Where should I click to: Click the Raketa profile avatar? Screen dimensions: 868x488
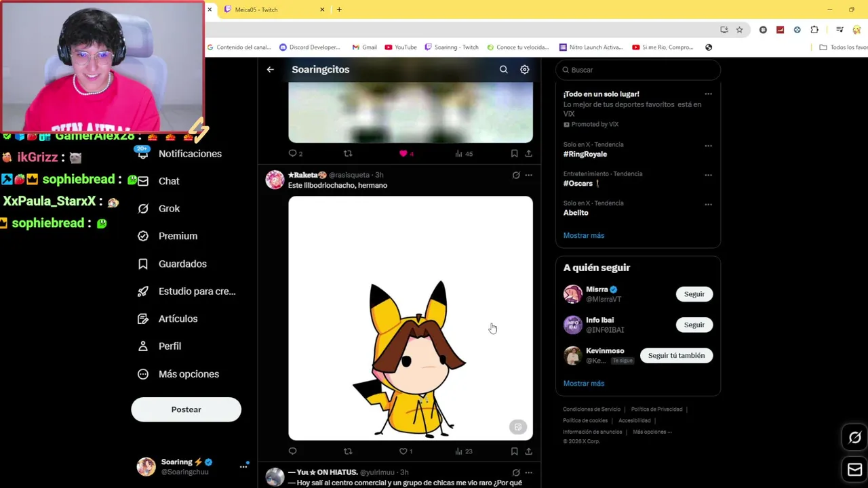[x=275, y=180]
